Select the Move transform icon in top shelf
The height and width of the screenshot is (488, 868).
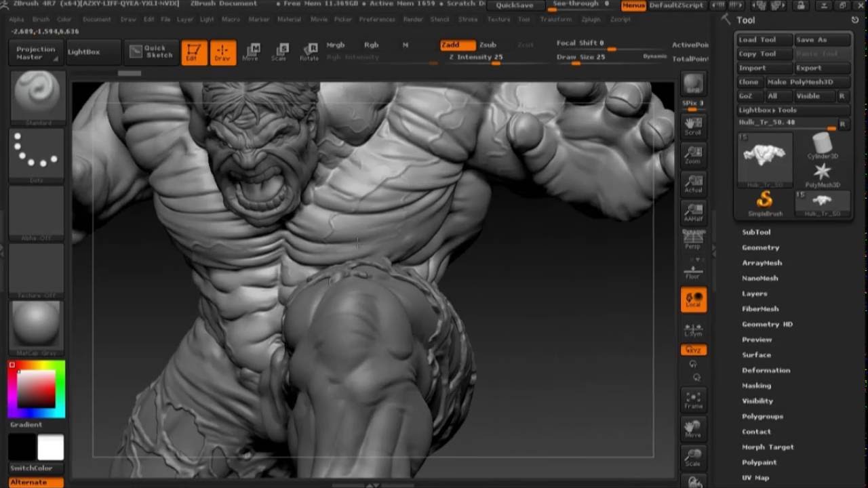(x=251, y=53)
